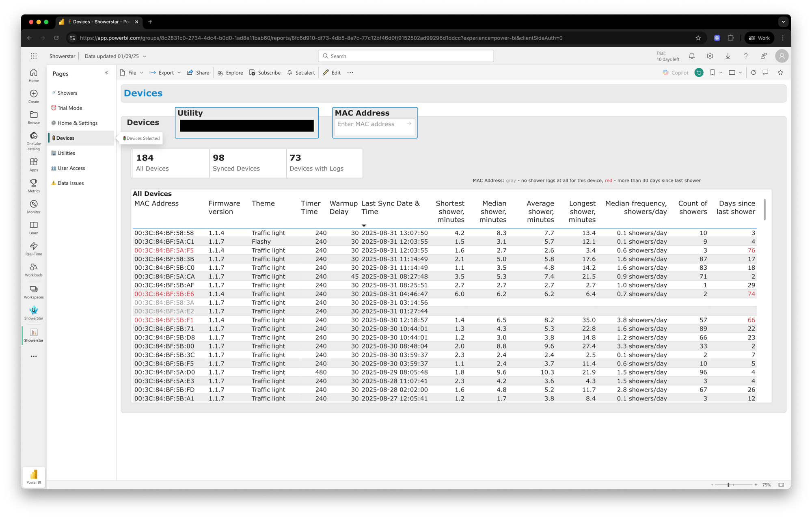812x517 pixels.
Task: Open Data updated 01/09/25 dropdown
Action: click(116, 56)
